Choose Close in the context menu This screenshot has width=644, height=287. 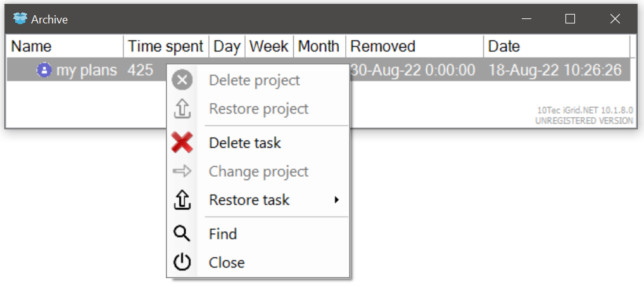(x=227, y=262)
